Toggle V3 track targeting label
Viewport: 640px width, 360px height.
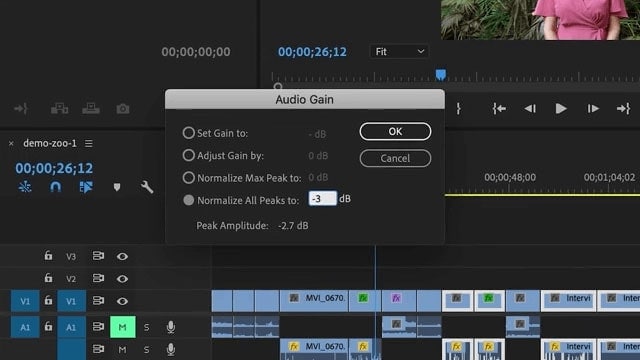[x=71, y=256]
